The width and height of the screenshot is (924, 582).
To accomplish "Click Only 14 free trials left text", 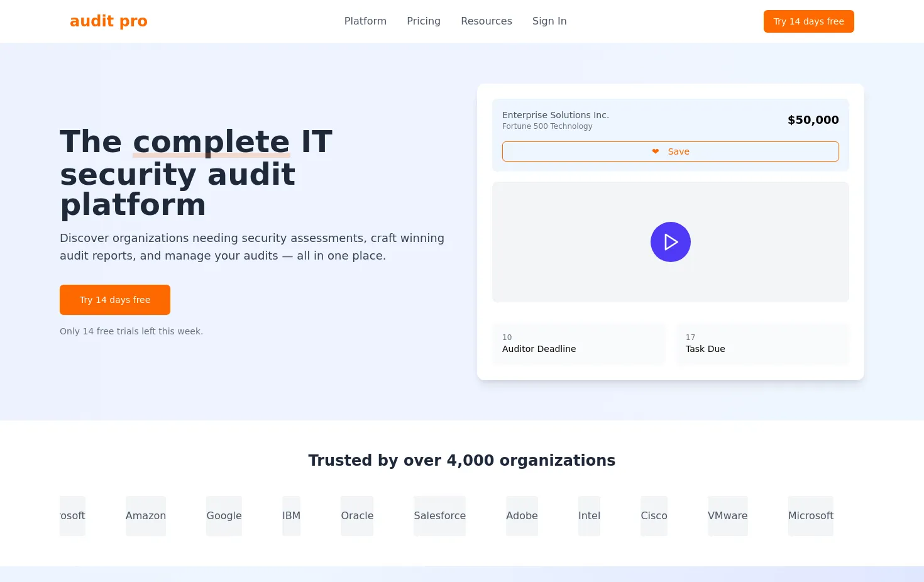I will click(x=131, y=331).
